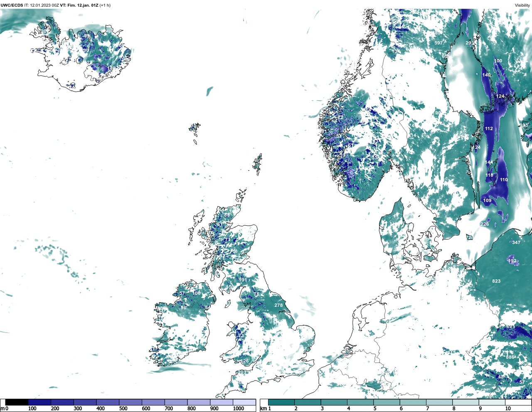This screenshot has height=412, width=532.
Task: Click the 'UWC/ECDS' header label
Action: coord(12,5)
